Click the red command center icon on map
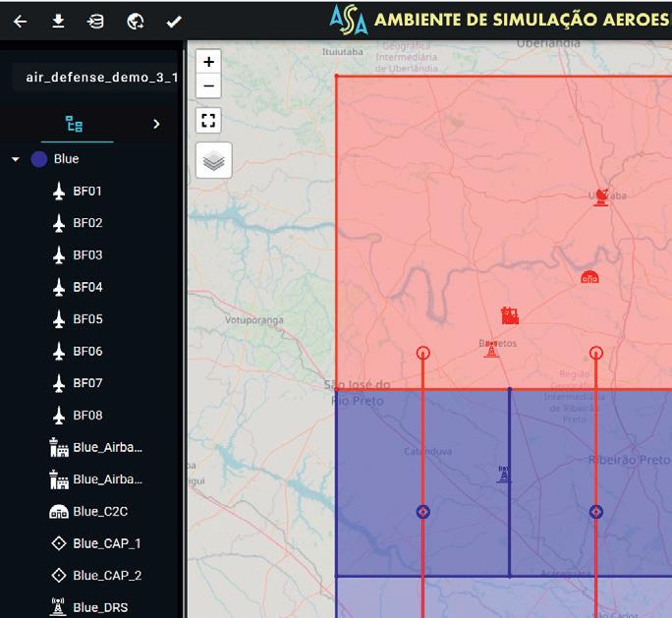This screenshot has height=618, width=672. pos(589,277)
